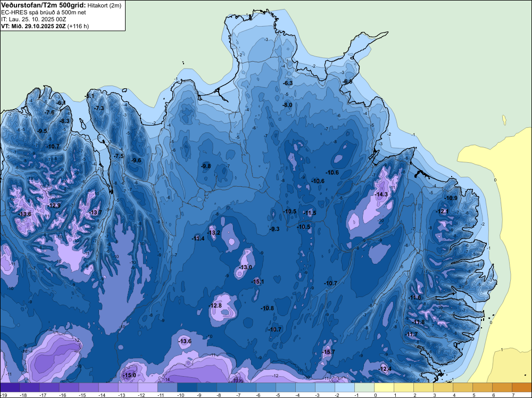Viewport: 532px width, 398px height.
Task: Click the -14.3 temperature label
Action: point(381,194)
